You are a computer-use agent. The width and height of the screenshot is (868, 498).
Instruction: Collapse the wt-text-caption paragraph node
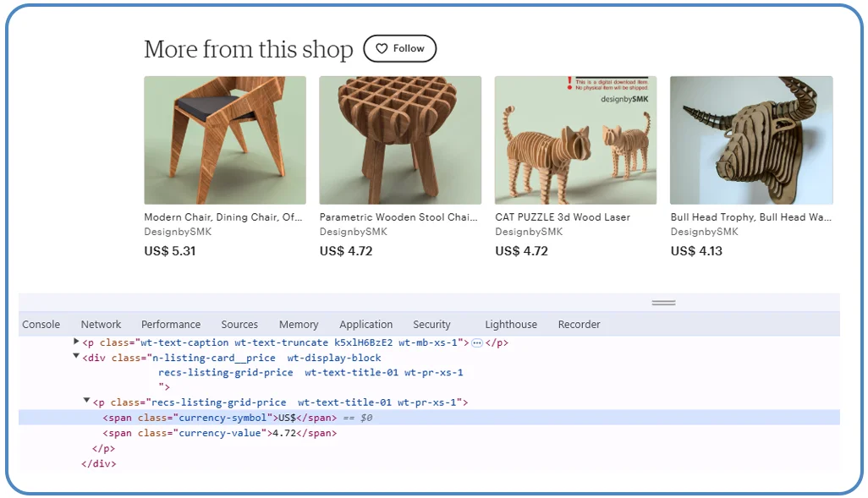click(x=76, y=343)
